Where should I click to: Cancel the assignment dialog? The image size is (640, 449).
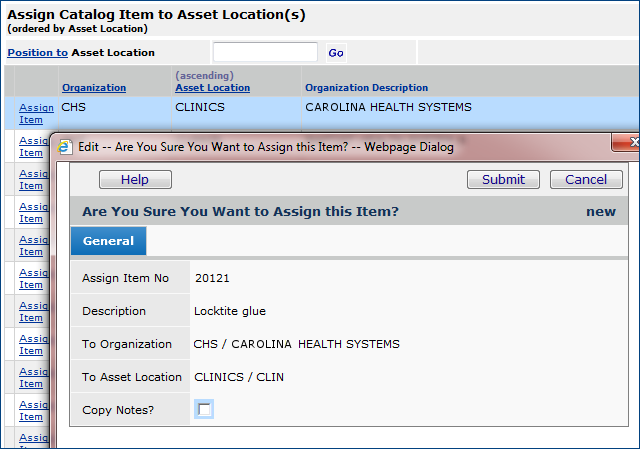pyautogui.click(x=585, y=179)
